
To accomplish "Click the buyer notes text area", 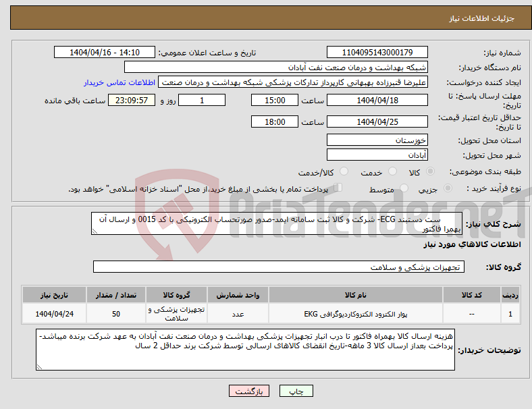I will pyautogui.click(x=245, y=350).
